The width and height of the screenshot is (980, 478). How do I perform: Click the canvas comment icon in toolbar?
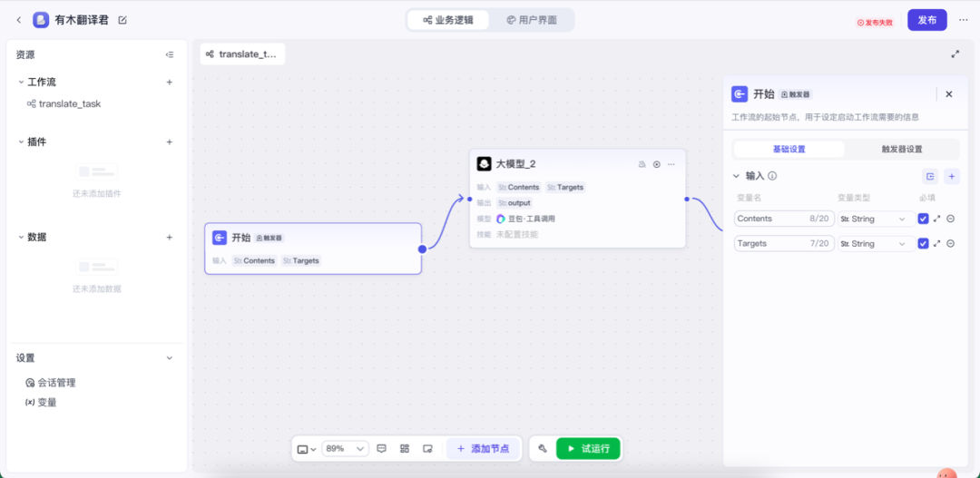coord(382,449)
